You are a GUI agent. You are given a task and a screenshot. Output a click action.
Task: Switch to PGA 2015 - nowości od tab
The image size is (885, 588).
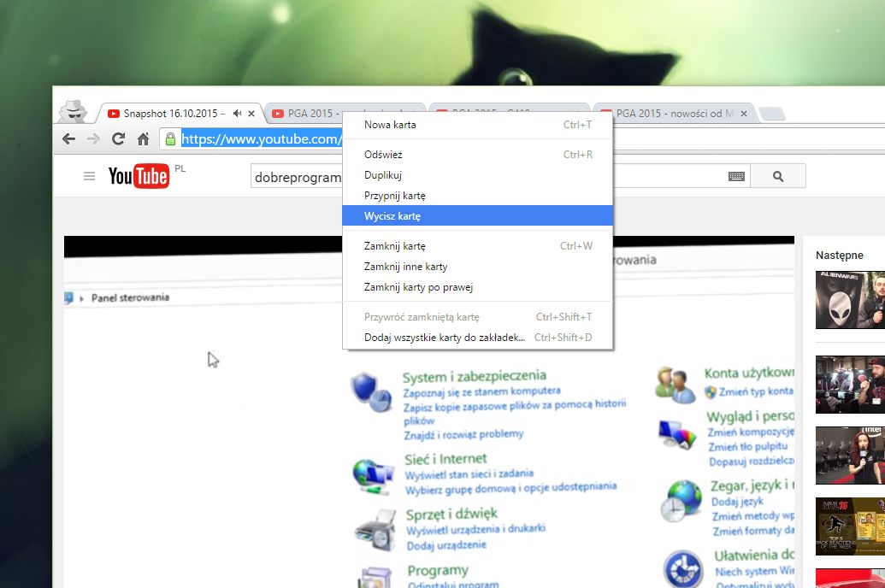pos(674,114)
